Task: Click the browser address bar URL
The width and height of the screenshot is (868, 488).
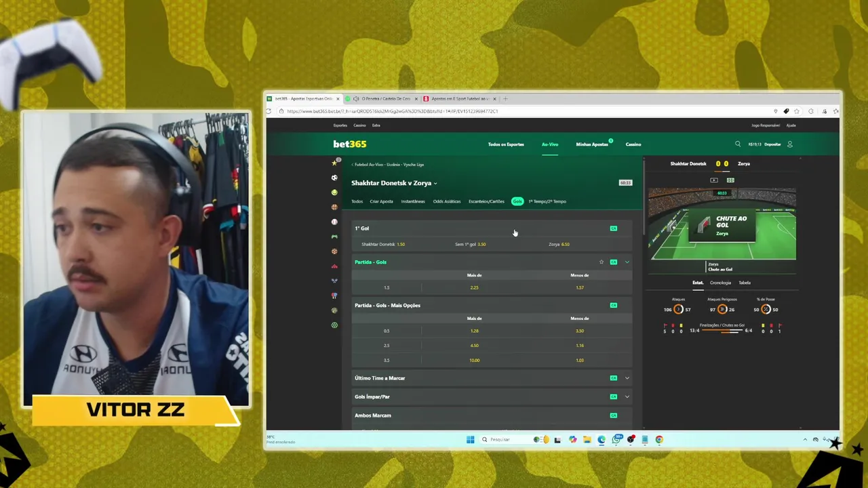Action: pos(393,111)
